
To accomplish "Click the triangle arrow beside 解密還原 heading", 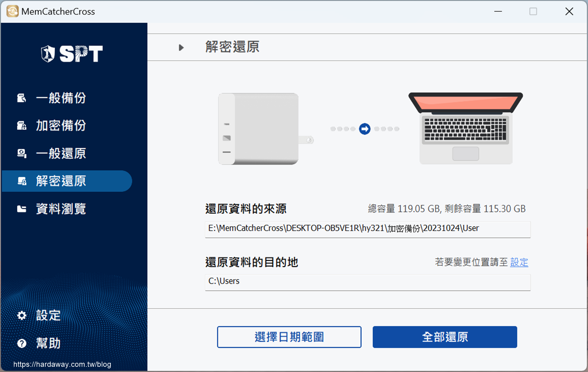I will pyautogui.click(x=181, y=47).
